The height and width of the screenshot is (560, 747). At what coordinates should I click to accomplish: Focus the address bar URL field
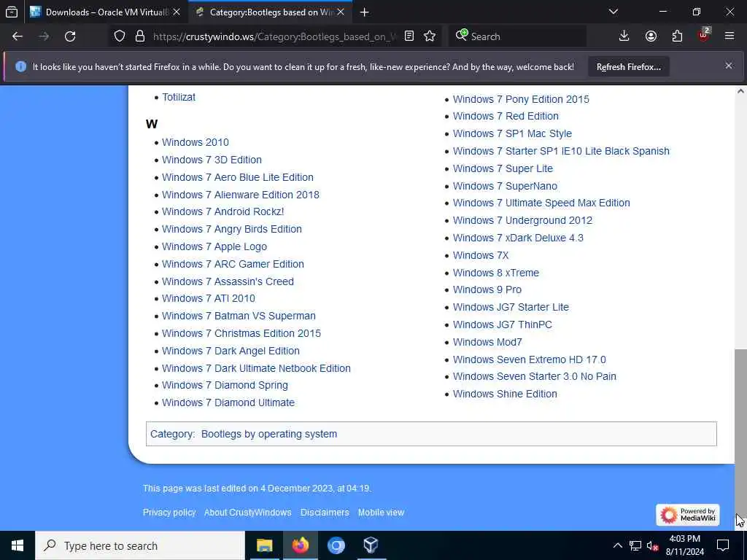(x=274, y=36)
